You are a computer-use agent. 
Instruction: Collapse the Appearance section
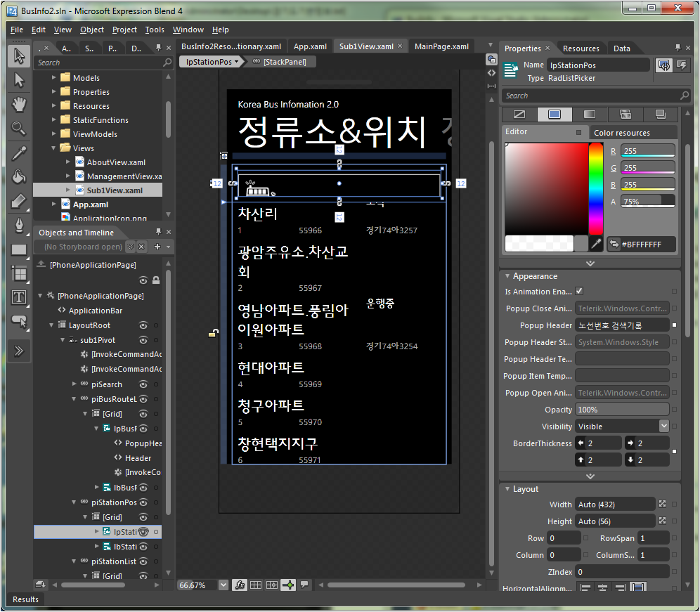[507, 276]
